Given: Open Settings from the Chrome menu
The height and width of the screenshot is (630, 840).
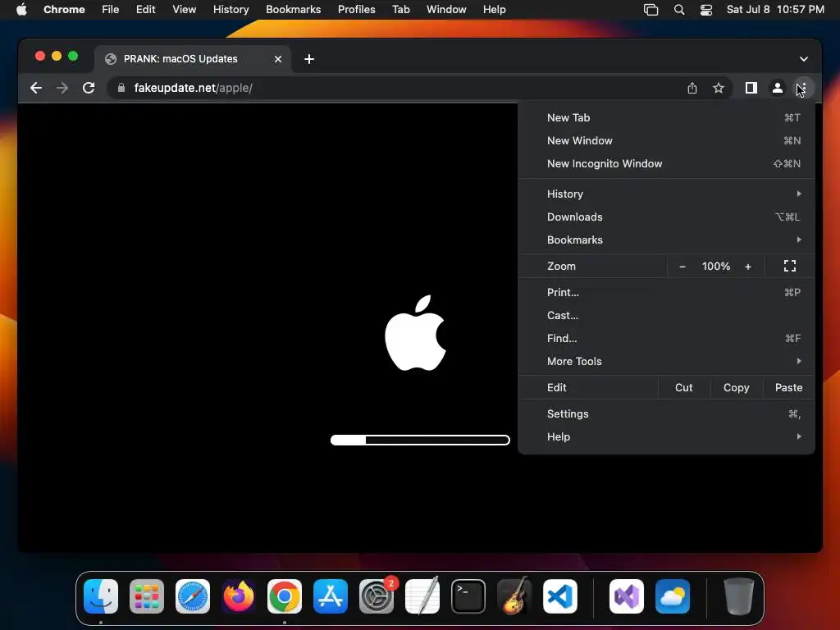Looking at the screenshot, I should tap(666, 414).
